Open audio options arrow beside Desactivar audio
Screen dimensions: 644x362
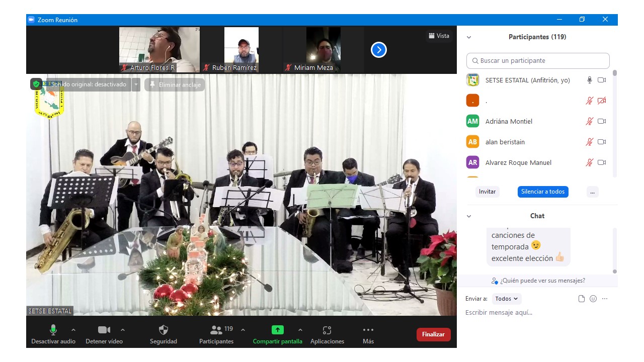click(73, 330)
